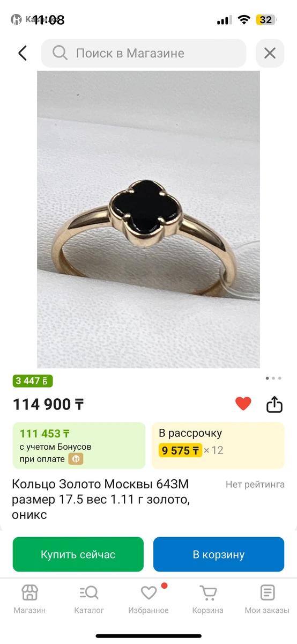Tap the share icon

(274, 404)
